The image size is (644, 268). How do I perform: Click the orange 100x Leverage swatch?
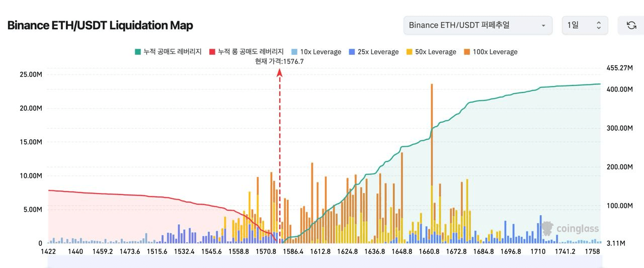pos(467,52)
